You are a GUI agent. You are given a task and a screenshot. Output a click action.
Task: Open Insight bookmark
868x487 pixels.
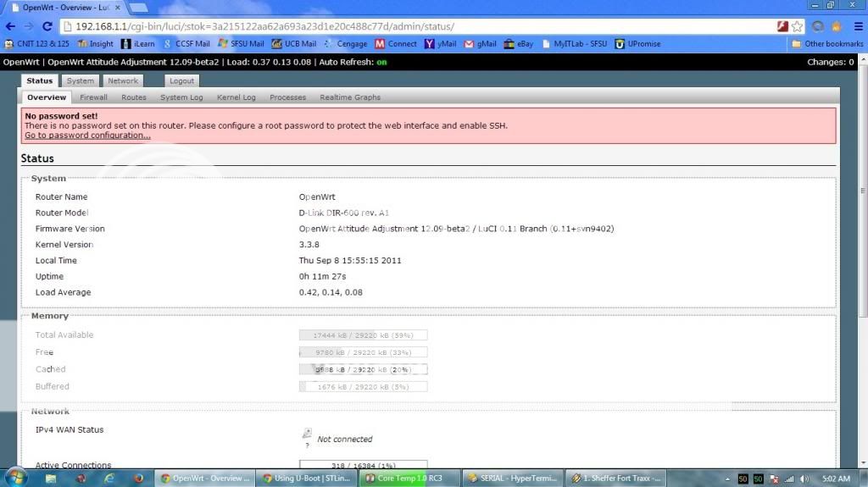(95, 44)
